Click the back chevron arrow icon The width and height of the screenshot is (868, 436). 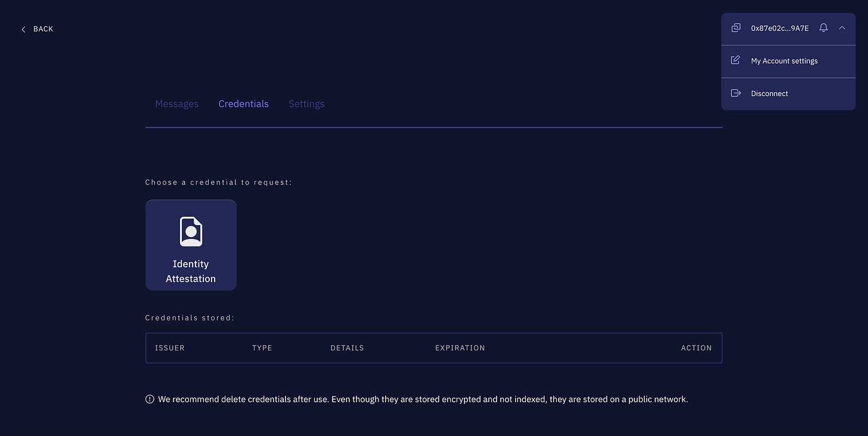point(23,29)
